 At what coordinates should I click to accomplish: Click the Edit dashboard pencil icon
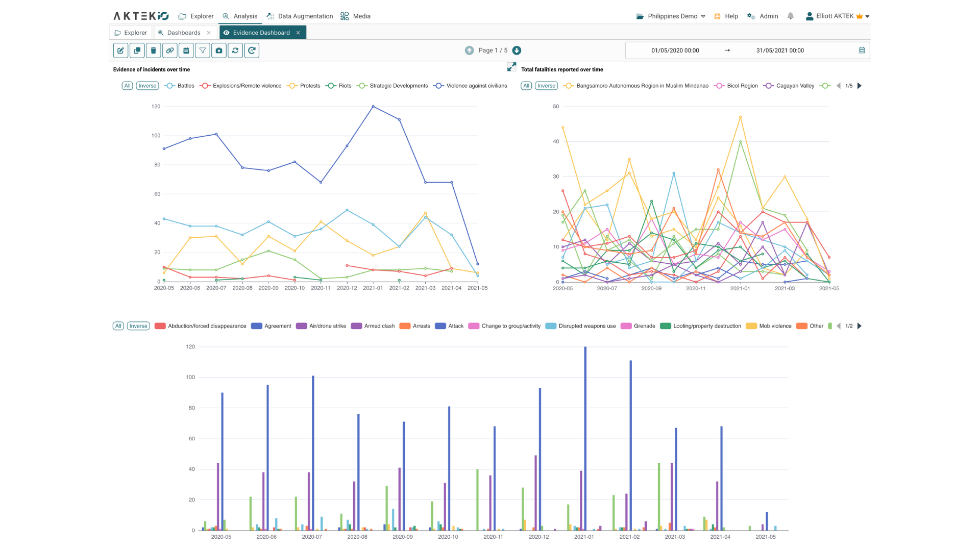120,51
